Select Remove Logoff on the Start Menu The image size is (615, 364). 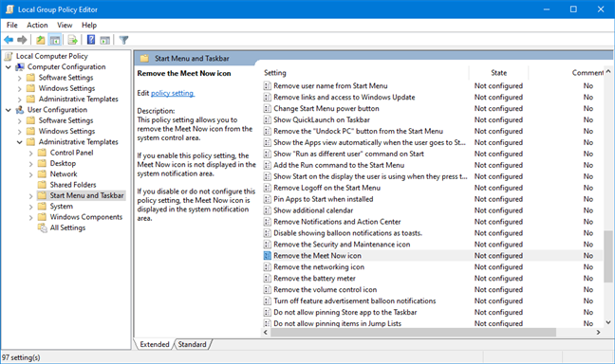(327, 188)
